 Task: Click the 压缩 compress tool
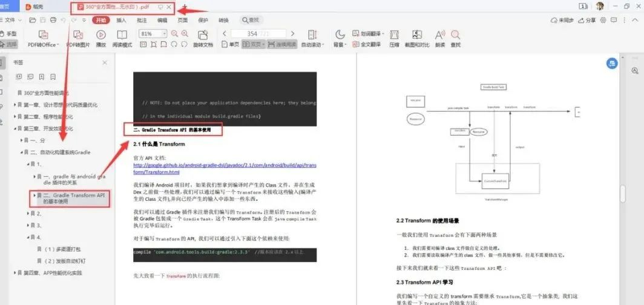pos(394,39)
